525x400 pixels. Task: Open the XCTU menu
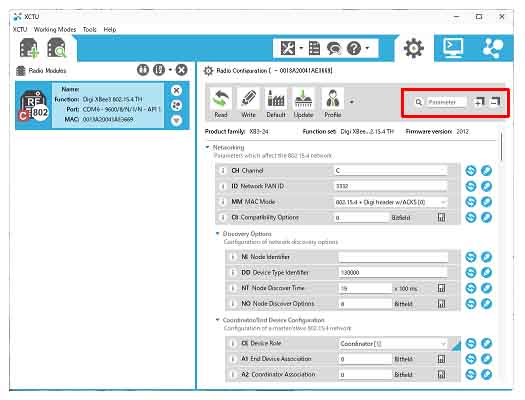(x=20, y=29)
